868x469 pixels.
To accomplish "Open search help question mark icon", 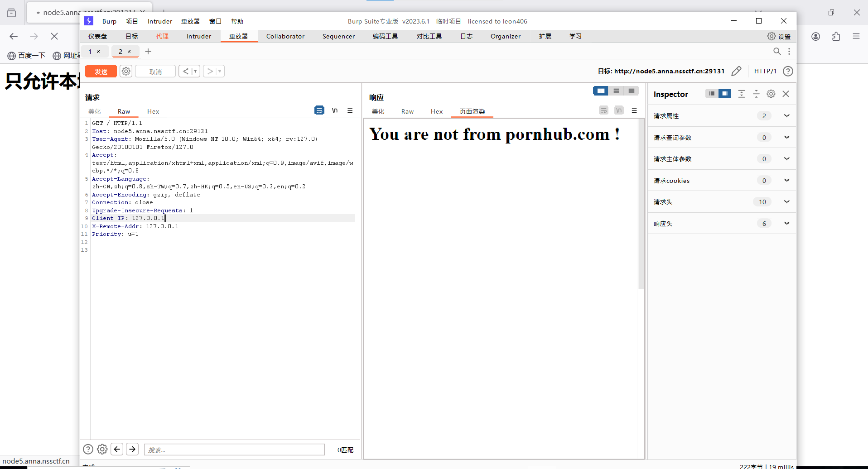I will 88,449.
